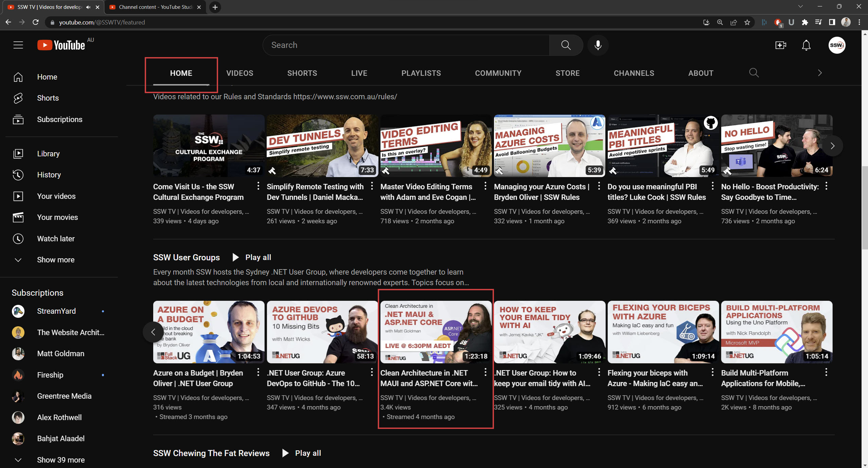Viewport: 868px width, 468px height.
Task: Open the notifications bell
Action: 806,45
